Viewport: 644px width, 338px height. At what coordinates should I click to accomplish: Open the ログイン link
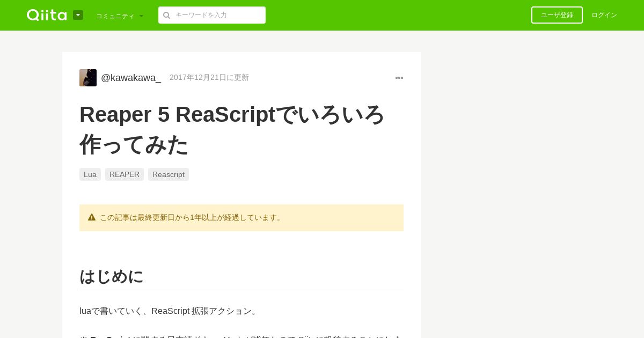coord(604,15)
